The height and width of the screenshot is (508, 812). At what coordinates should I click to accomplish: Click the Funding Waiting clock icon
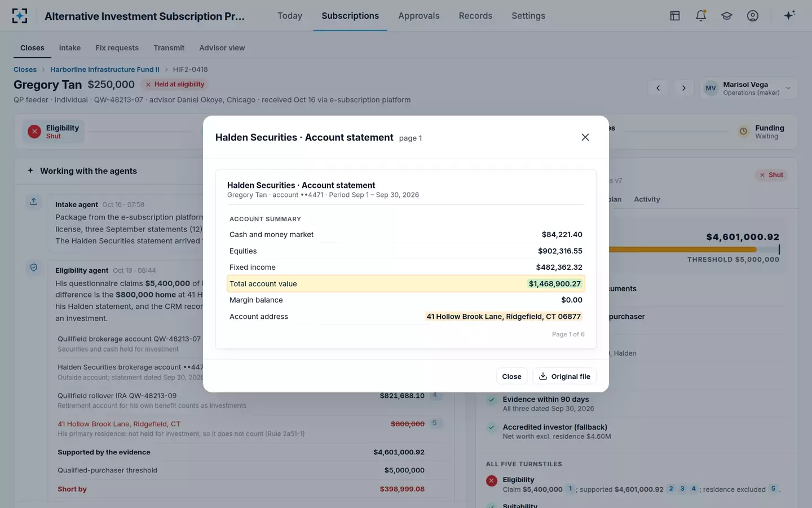(743, 132)
